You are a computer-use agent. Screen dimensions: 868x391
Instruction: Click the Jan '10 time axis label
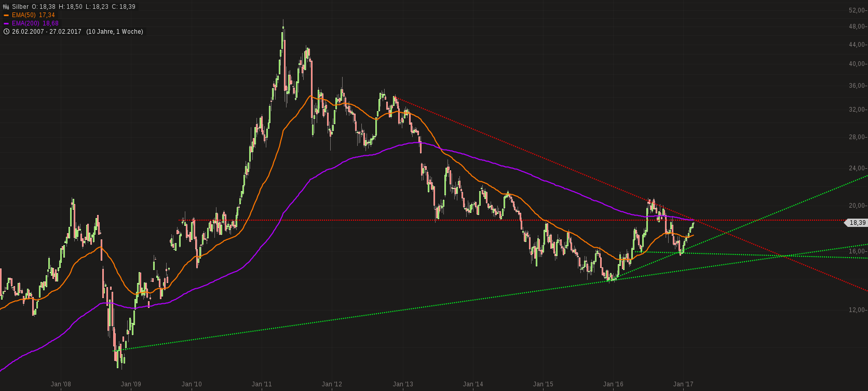(192, 384)
